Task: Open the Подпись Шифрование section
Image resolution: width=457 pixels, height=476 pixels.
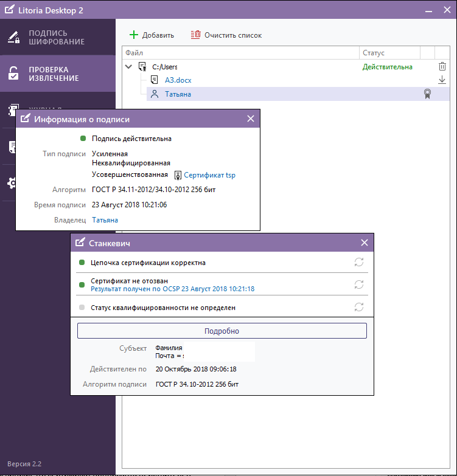Action: pyautogui.click(x=58, y=37)
